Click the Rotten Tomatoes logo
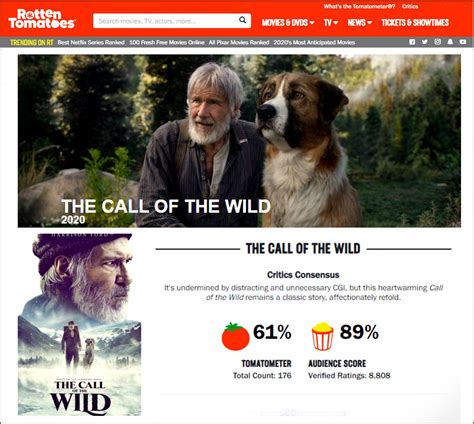The width and height of the screenshot is (474, 424). coord(42,19)
